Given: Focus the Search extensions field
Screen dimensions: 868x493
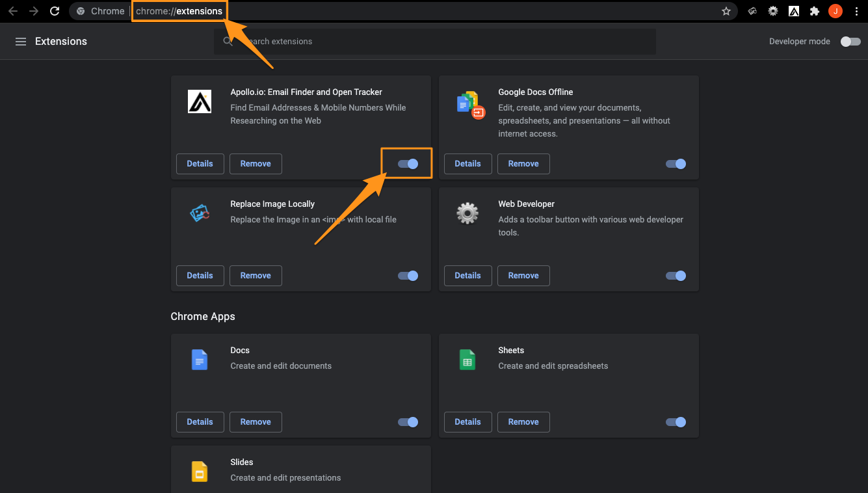Looking at the screenshot, I should coord(434,42).
